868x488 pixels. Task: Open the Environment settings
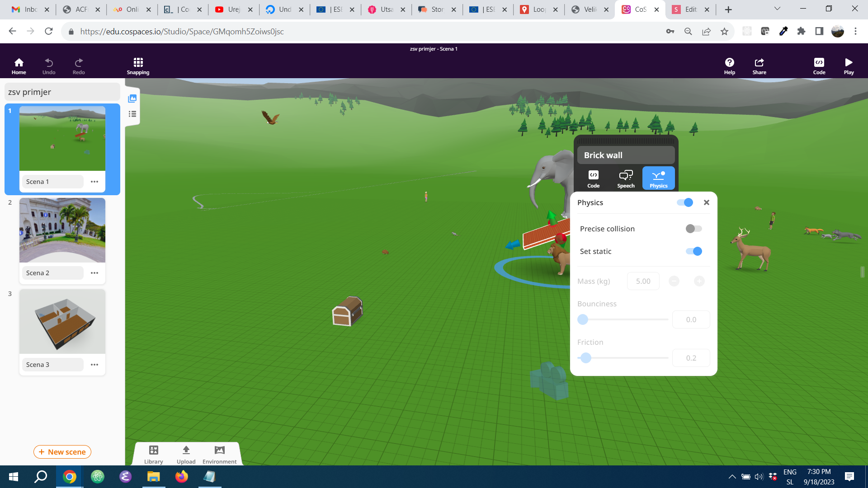219,454
